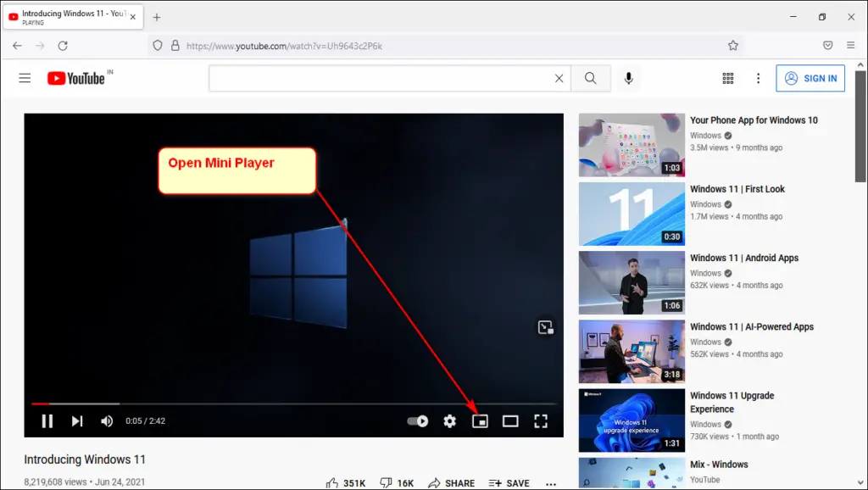This screenshot has height=490, width=868.
Task: Clear the search box with X
Action: coord(559,79)
